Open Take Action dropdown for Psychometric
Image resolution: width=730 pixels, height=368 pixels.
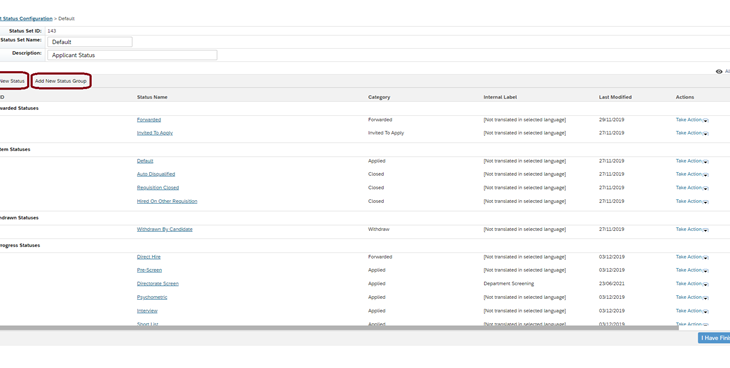692,297
